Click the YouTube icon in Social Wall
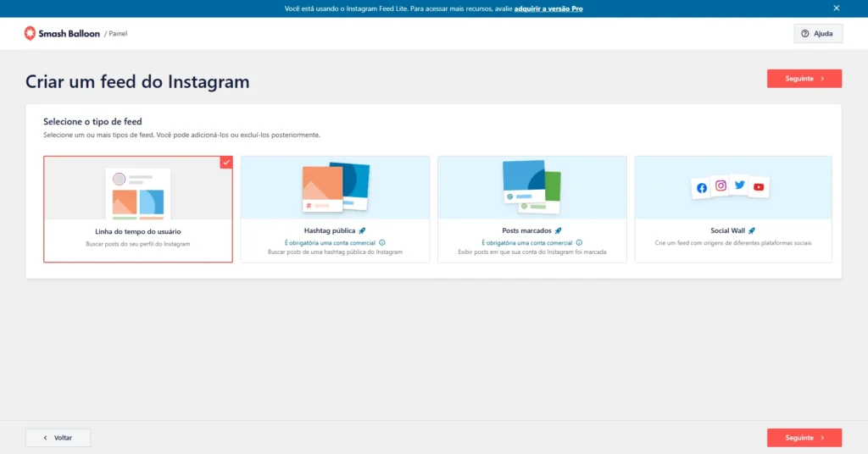 point(759,187)
